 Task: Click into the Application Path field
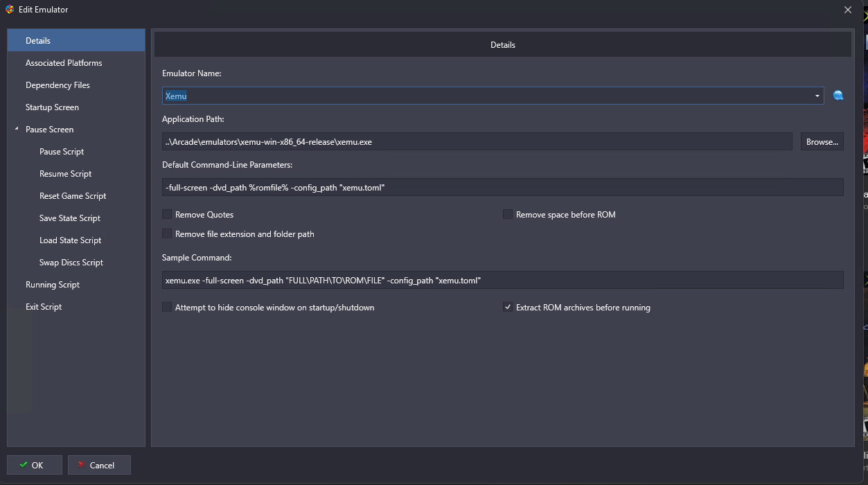click(477, 141)
